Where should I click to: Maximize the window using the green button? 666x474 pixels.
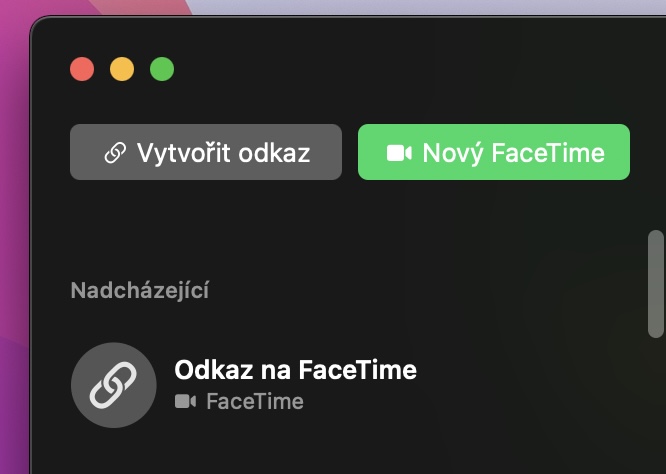coord(162,69)
